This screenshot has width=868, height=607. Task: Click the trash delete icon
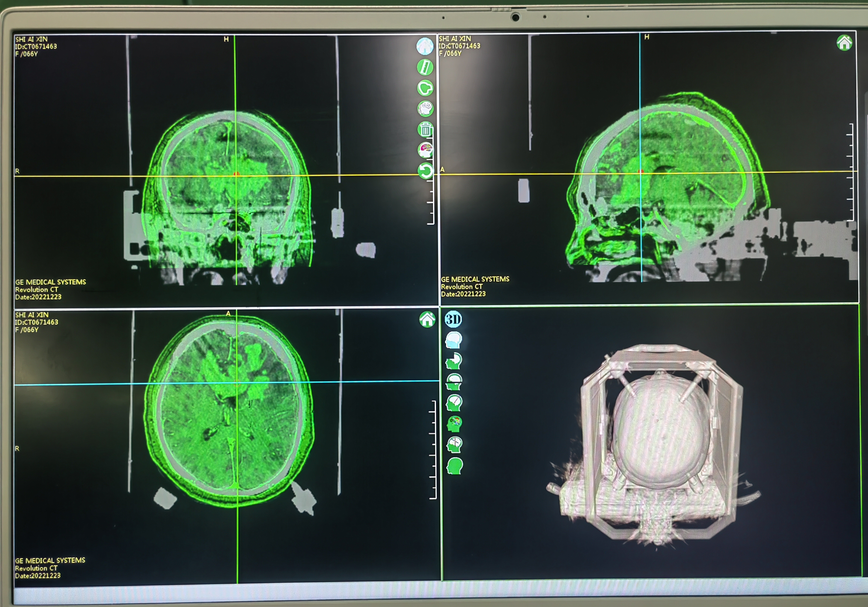tap(425, 130)
